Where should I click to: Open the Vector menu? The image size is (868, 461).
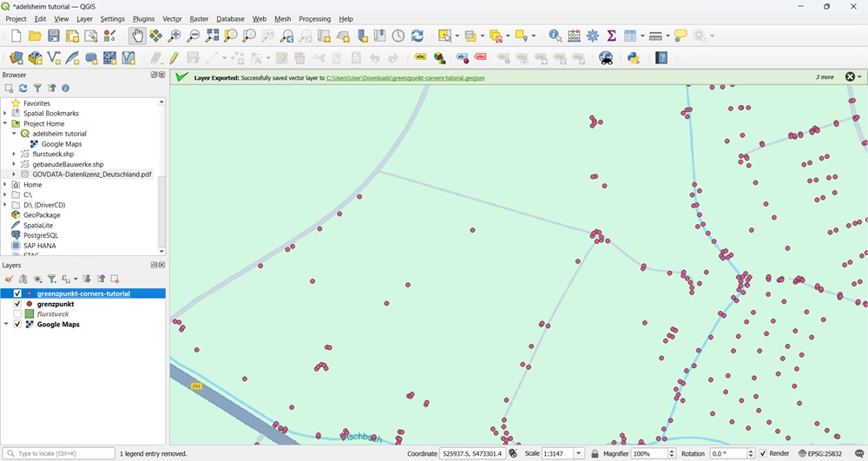[x=172, y=18]
